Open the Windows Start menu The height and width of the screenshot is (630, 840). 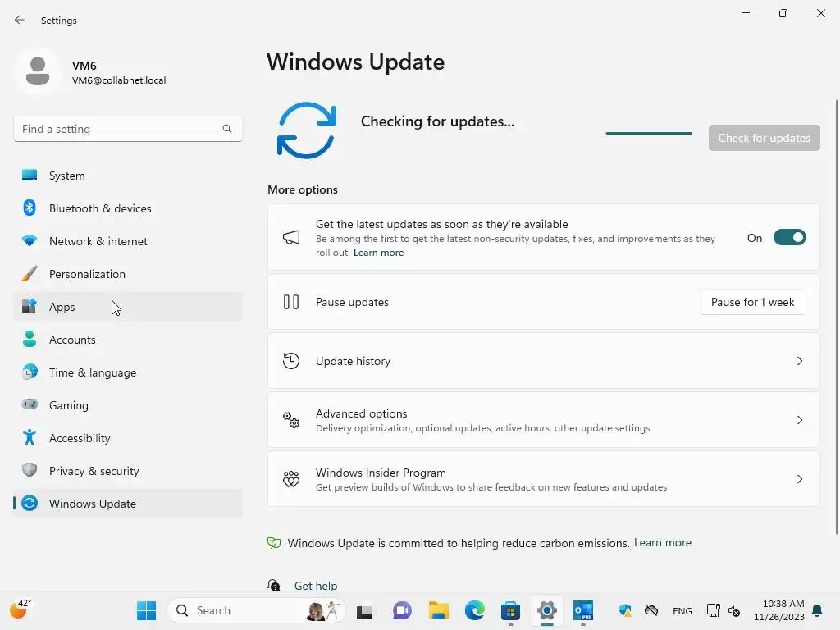tap(146, 610)
